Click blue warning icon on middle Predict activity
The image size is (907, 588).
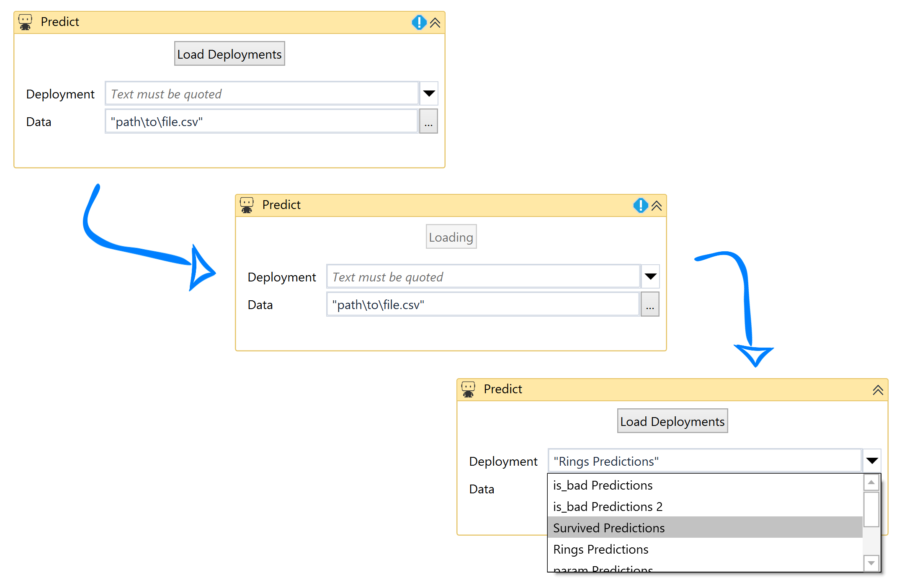coord(640,205)
